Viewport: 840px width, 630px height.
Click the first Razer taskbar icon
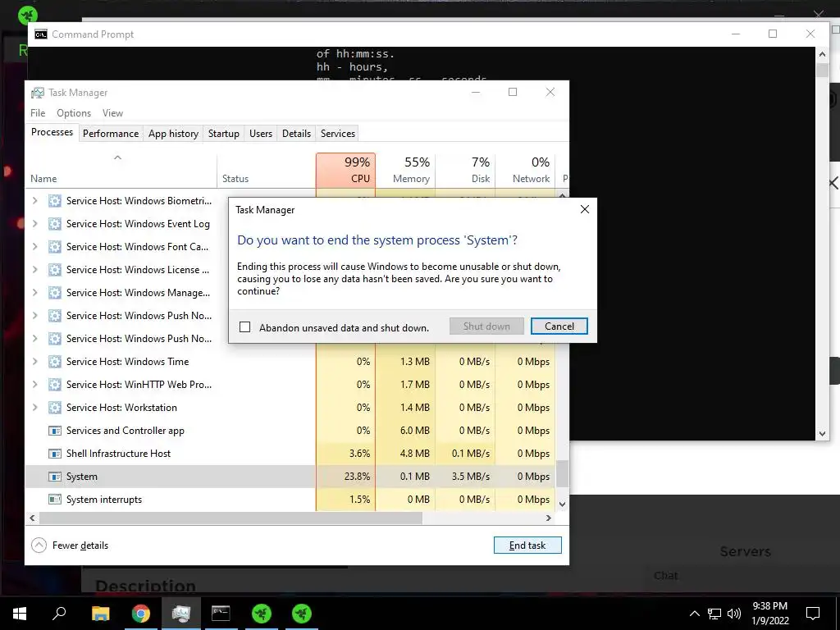coord(262,614)
